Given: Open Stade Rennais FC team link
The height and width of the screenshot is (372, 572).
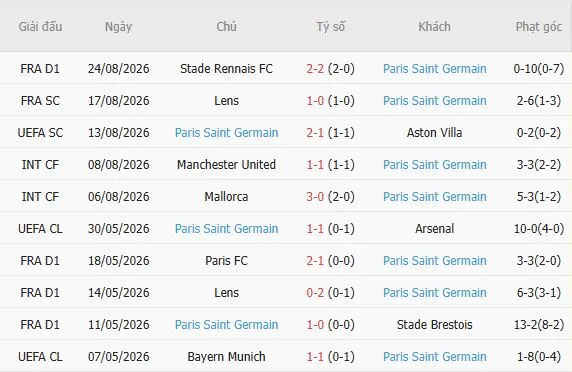Looking at the screenshot, I should click(226, 69).
